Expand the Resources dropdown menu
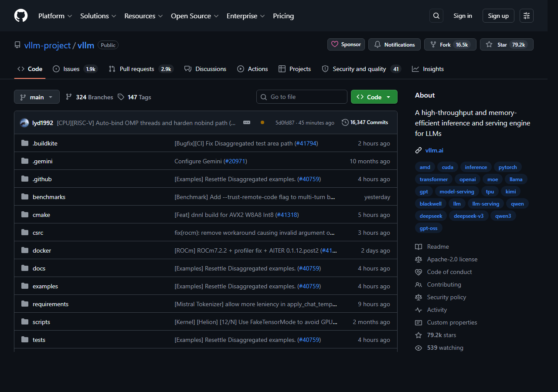Screen dimensions: 558x392 (143, 16)
